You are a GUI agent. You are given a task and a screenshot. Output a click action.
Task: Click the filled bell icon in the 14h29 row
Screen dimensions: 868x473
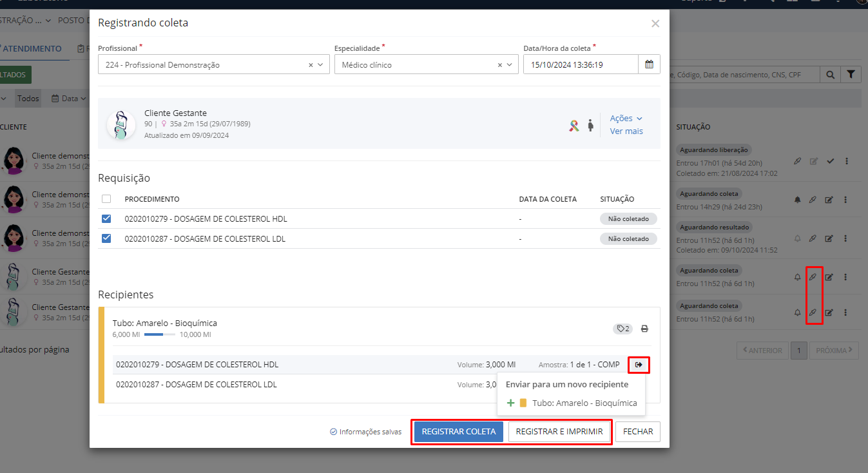pos(798,200)
